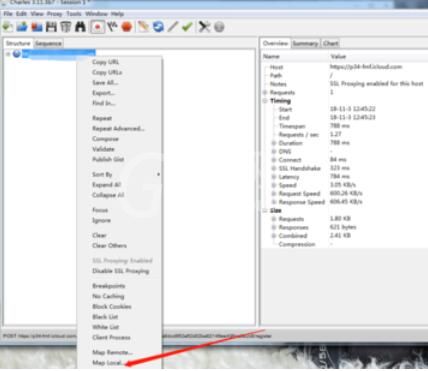The image size is (428, 371).
Task: Toggle No Caching in the context menu
Action: click(x=108, y=296)
